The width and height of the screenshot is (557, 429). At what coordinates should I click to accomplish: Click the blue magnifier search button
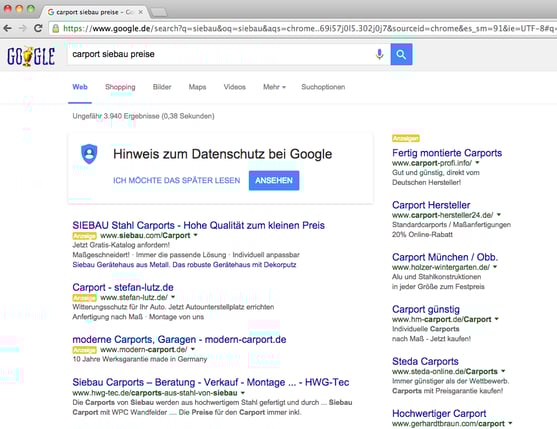401,54
